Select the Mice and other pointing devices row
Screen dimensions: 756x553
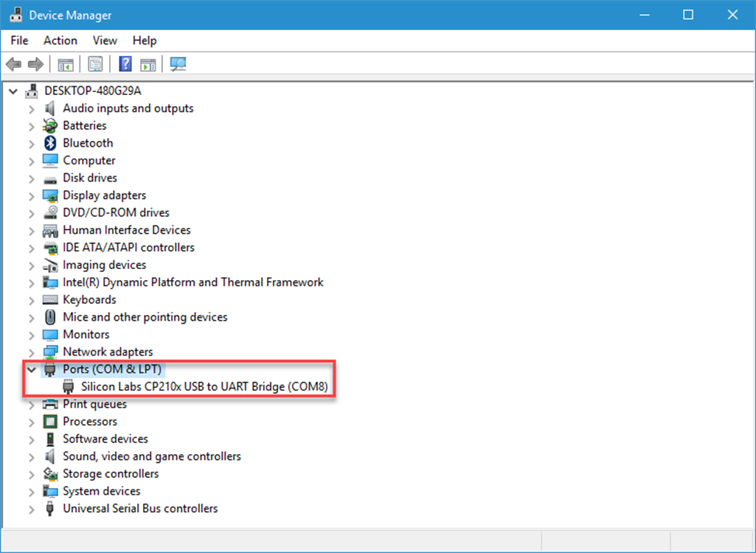pyautogui.click(x=145, y=317)
